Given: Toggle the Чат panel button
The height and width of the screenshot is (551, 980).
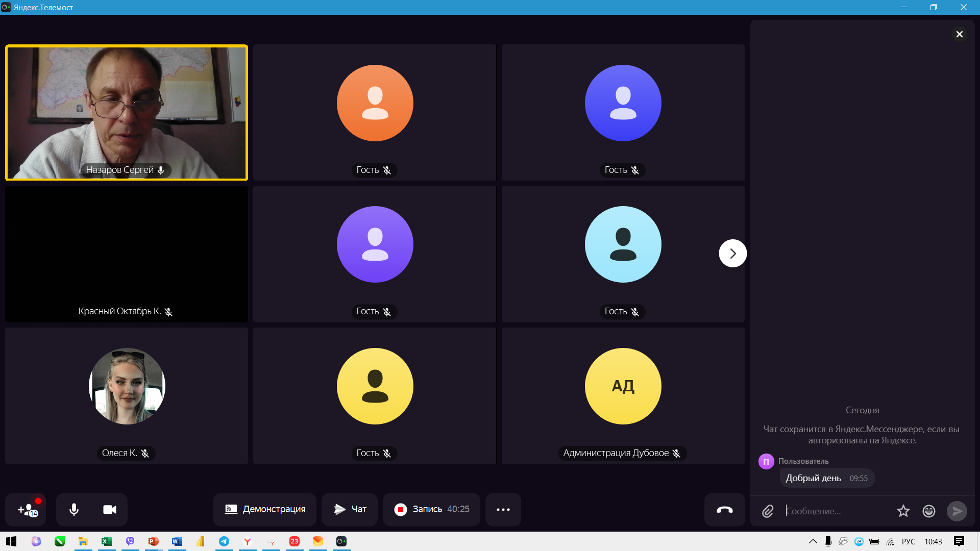Looking at the screenshot, I should (x=350, y=510).
